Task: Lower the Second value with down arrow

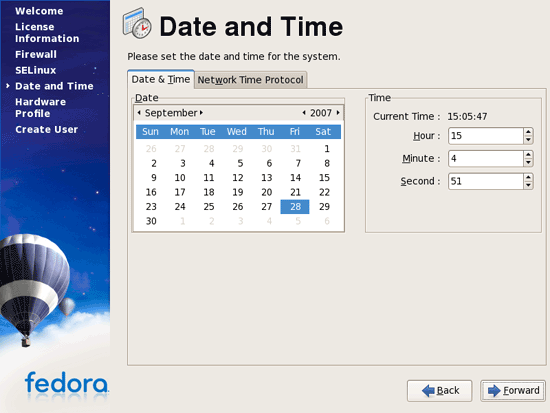Action: [528, 185]
